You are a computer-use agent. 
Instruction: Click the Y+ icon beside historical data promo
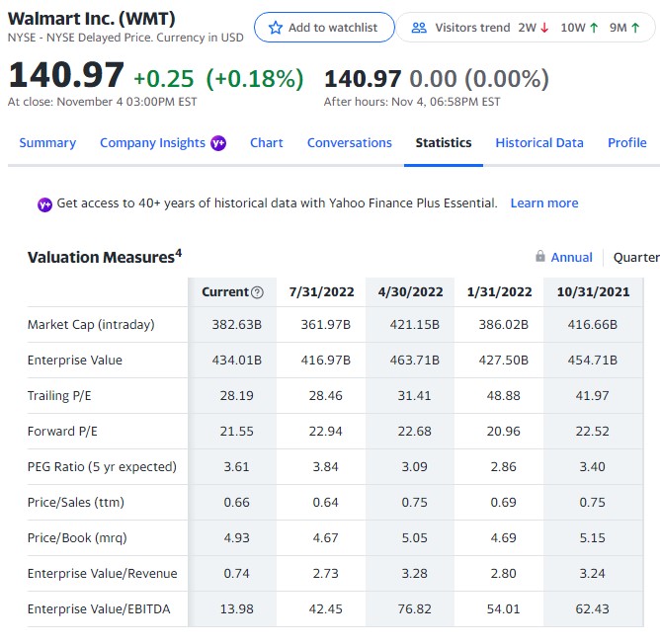[44, 204]
